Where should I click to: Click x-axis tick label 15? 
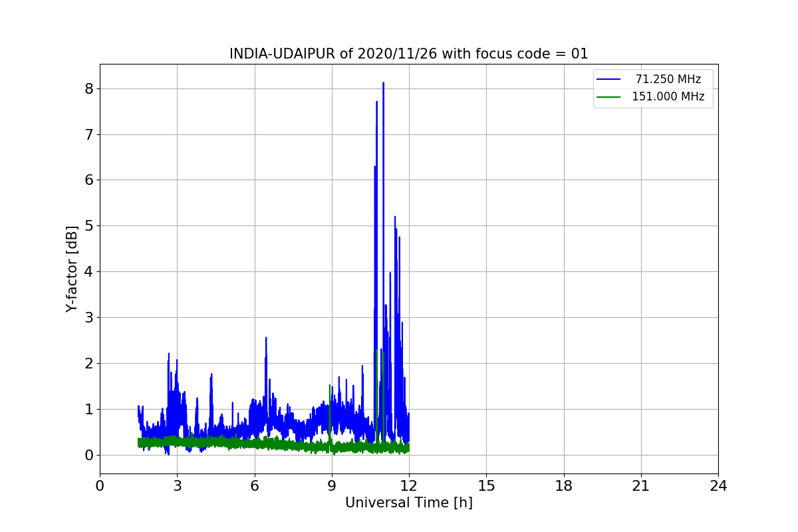[x=486, y=486]
